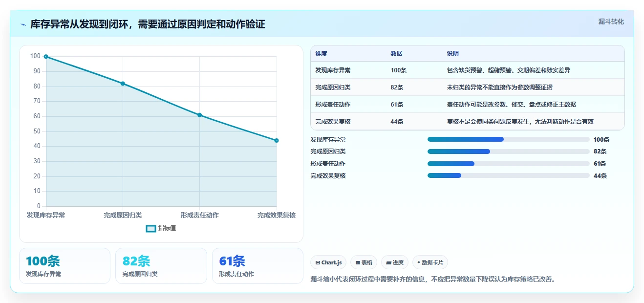Click the chart point for 形成责任动作

coord(200,115)
